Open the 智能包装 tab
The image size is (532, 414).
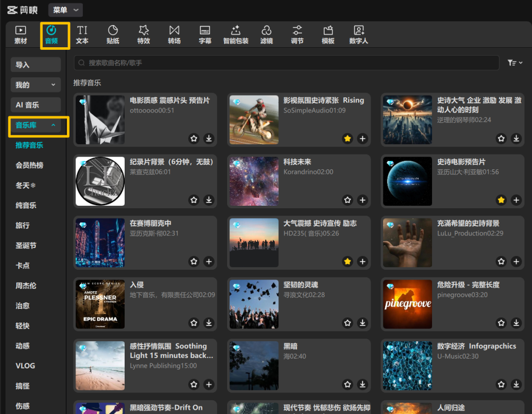coord(236,35)
